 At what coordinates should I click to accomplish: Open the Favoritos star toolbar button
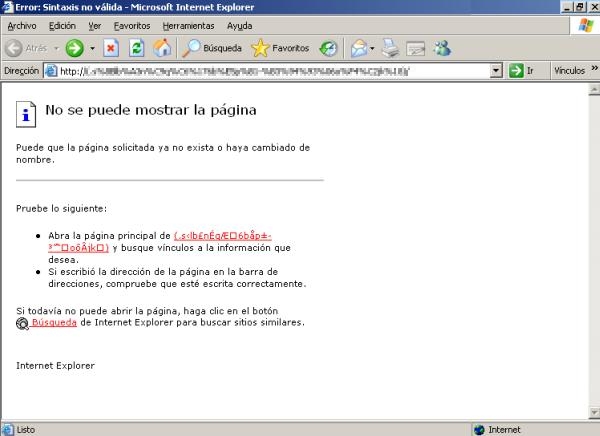click(x=280, y=48)
